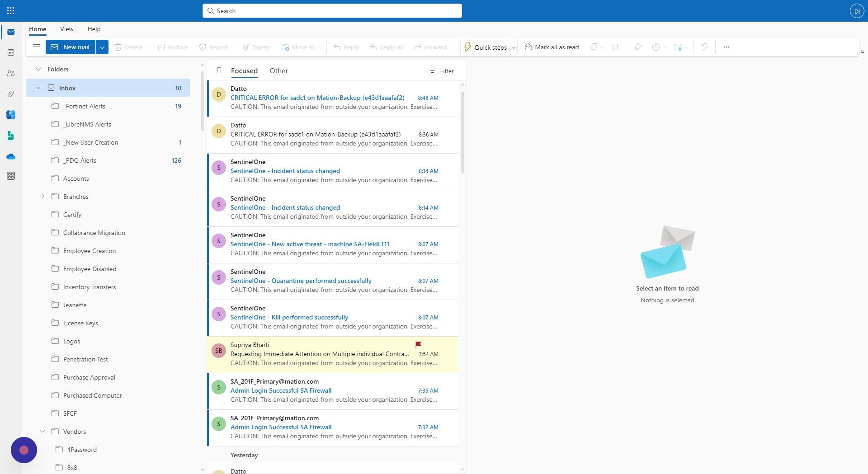This screenshot has height=474, width=868.
Task: Open the Bing icon in left rail
Action: click(x=10, y=136)
